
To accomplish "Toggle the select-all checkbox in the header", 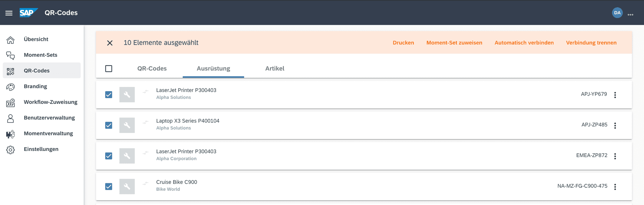I will (109, 69).
